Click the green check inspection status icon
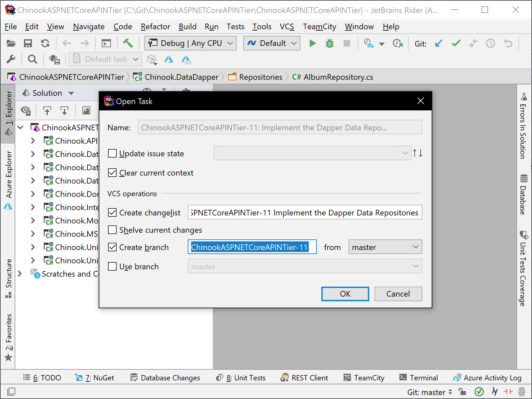This screenshot has width=532, height=399. 479,392
